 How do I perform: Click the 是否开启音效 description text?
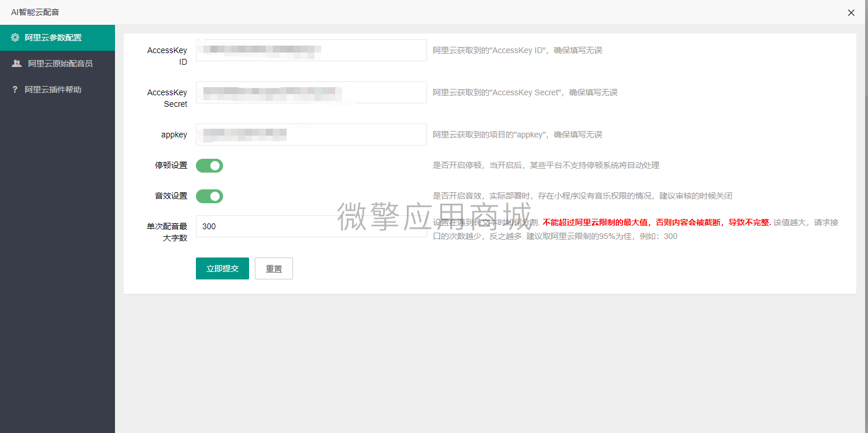tap(583, 196)
